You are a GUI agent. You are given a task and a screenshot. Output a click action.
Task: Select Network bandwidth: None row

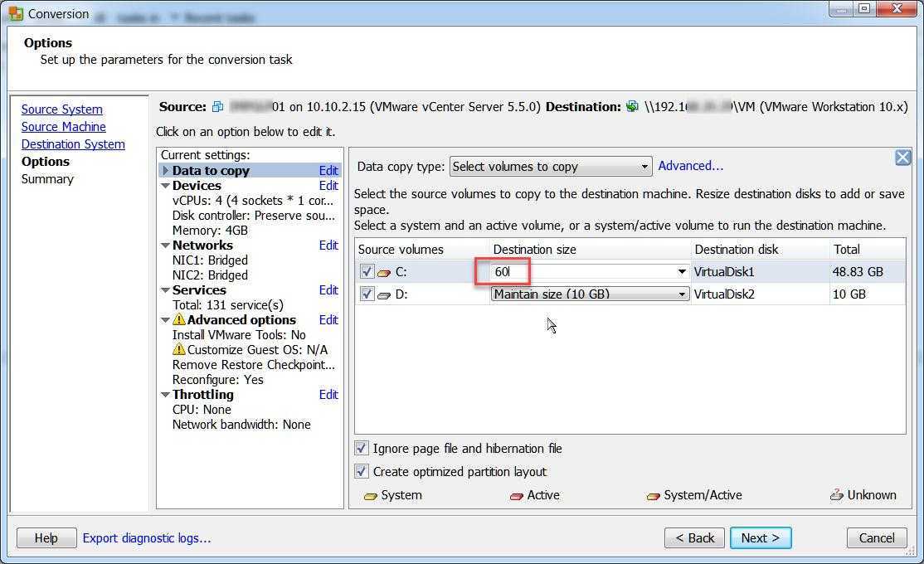[x=241, y=425]
